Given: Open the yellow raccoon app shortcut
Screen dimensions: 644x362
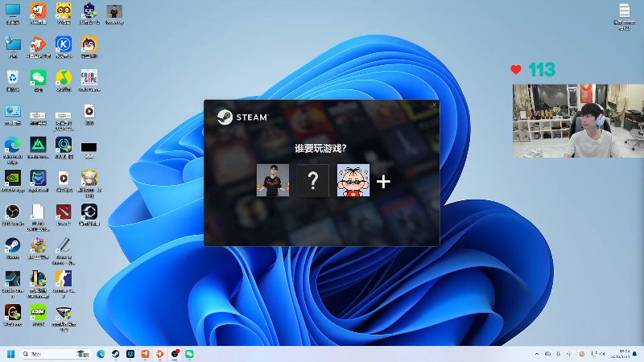Looking at the screenshot, I should pos(64,14).
